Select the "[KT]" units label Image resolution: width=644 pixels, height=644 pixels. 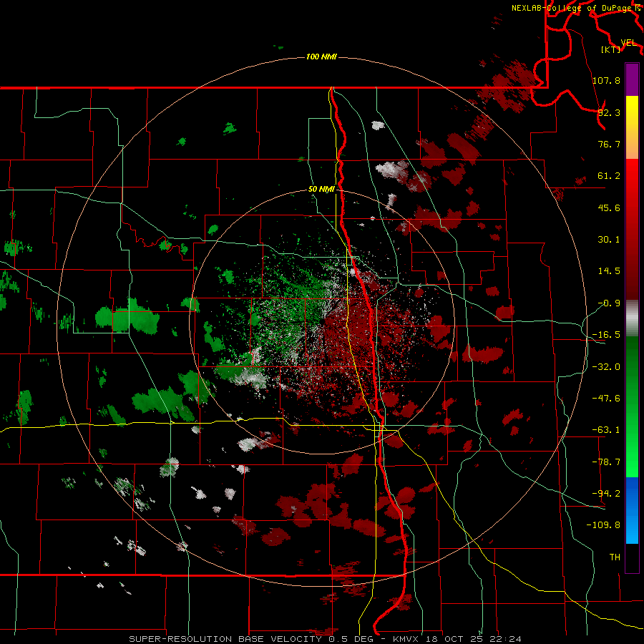[x=611, y=49]
